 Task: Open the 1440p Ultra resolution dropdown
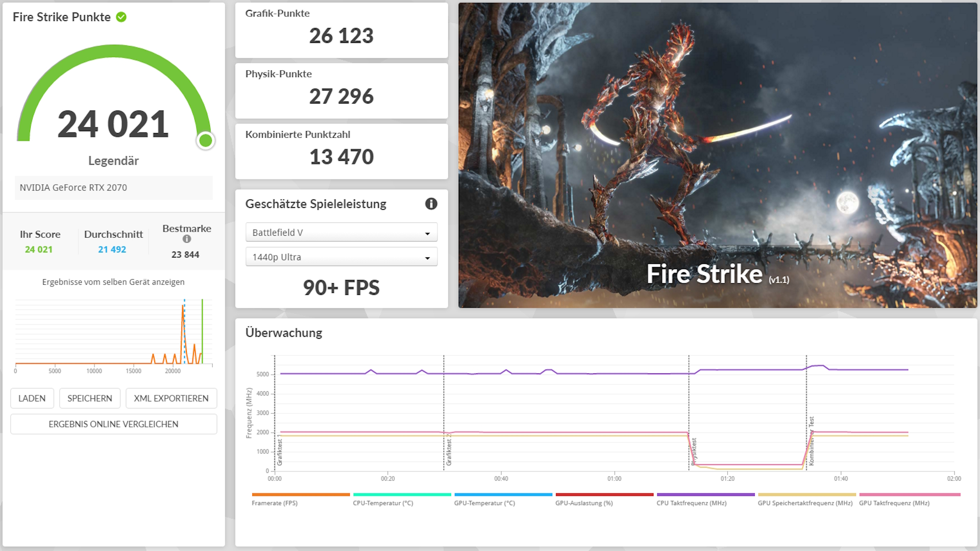pyautogui.click(x=341, y=257)
